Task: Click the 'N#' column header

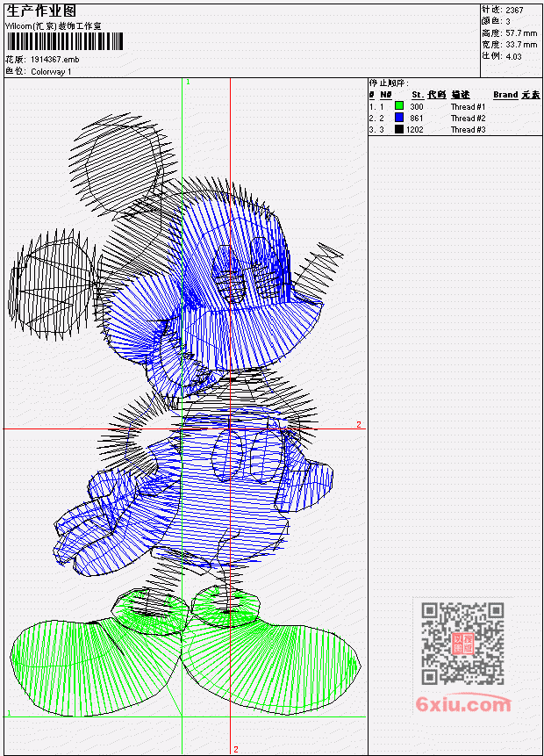Action: 385,95
